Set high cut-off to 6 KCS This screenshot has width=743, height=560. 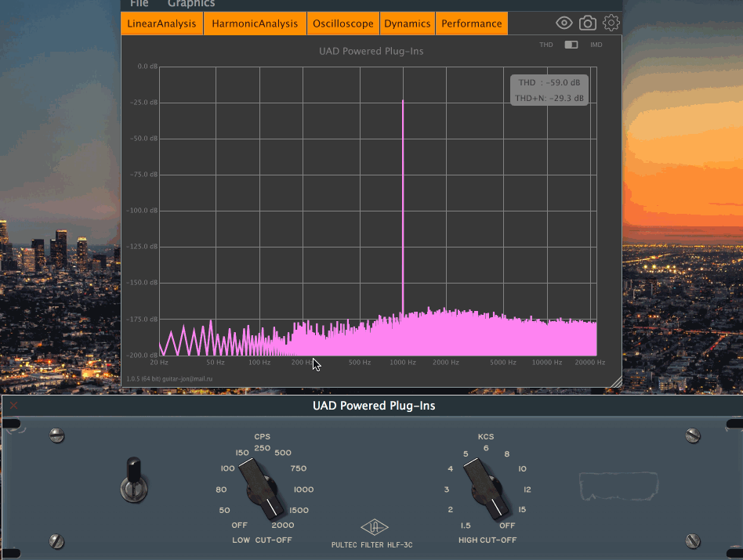click(486, 448)
